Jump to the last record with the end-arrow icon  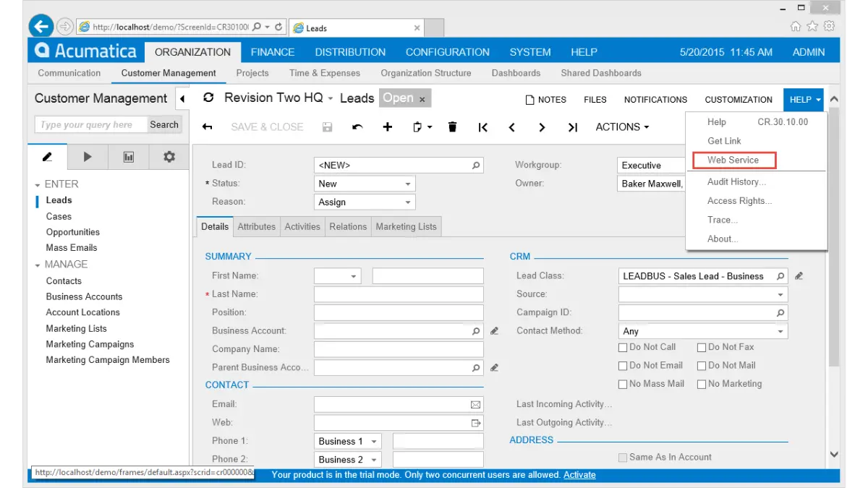tap(571, 127)
